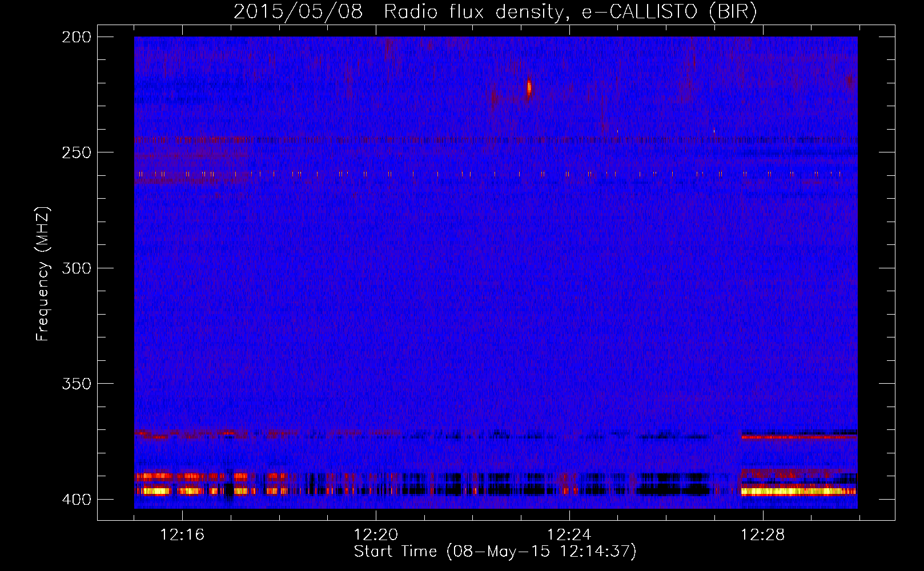Click the 'Start Time (08-May-15 12:14:37)' label
This screenshot has width=924, height=571.
click(x=495, y=552)
